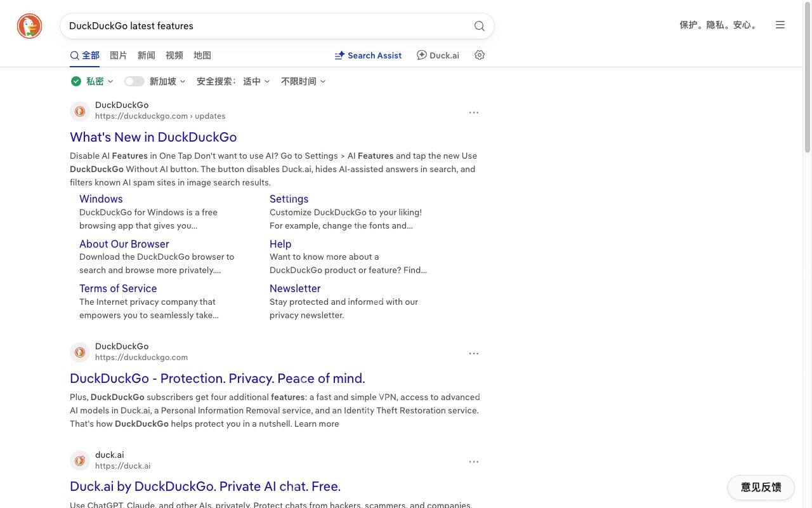Click favicon of the duck.ai result
Image resolution: width=812 pixels, height=508 pixels.
coord(80,460)
